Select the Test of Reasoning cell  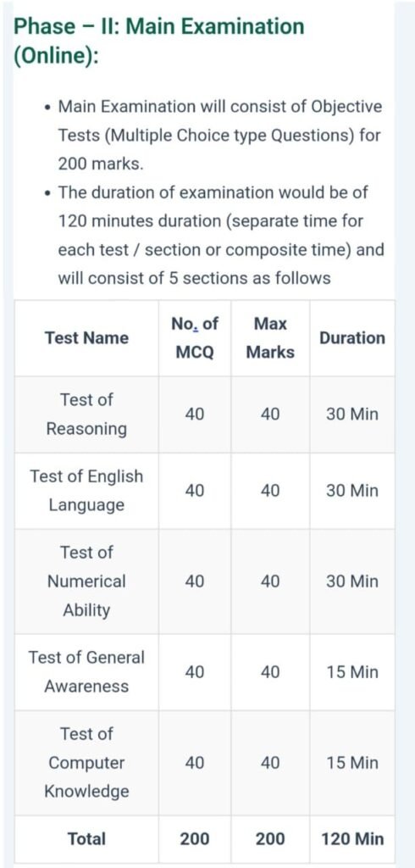click(86, 414)
